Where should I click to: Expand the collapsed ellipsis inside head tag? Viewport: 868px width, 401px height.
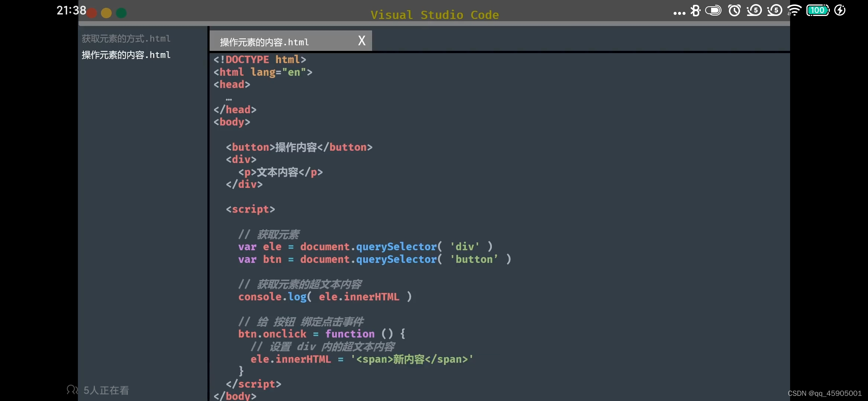click(229, 99)
